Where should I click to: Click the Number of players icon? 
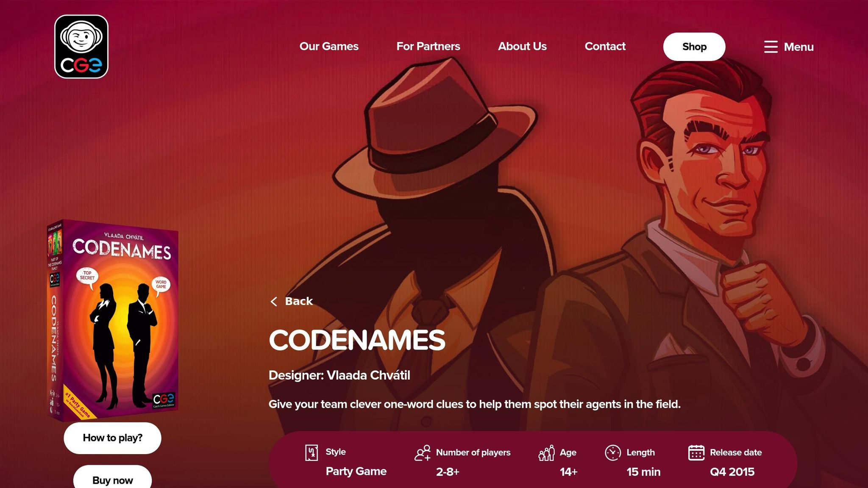[423, 453]
